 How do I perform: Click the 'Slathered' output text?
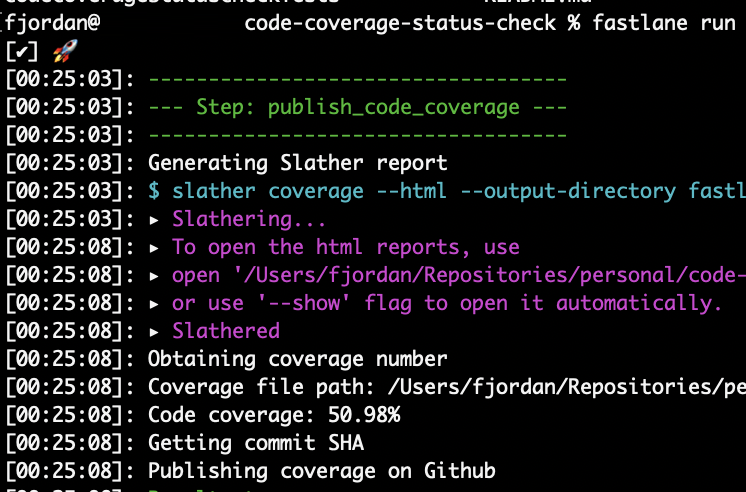click(226, 331)
